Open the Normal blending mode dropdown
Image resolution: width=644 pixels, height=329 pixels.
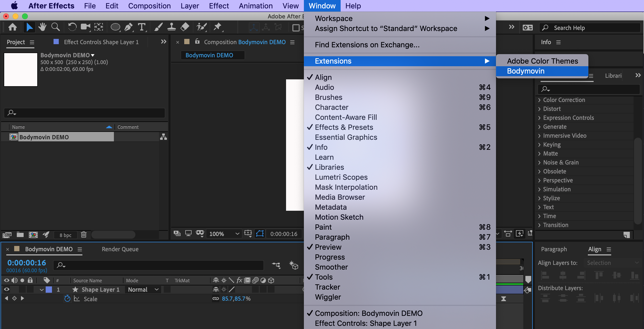pos(143,289)
